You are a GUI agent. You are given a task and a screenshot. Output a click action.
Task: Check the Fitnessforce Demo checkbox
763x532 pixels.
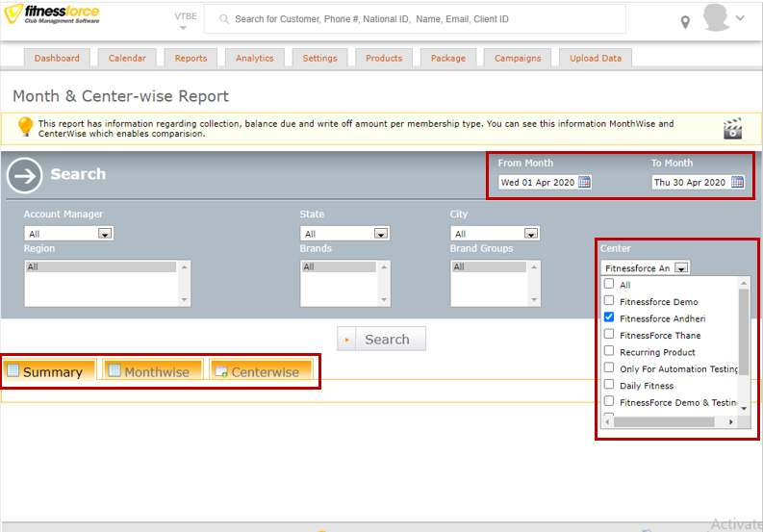609,300
